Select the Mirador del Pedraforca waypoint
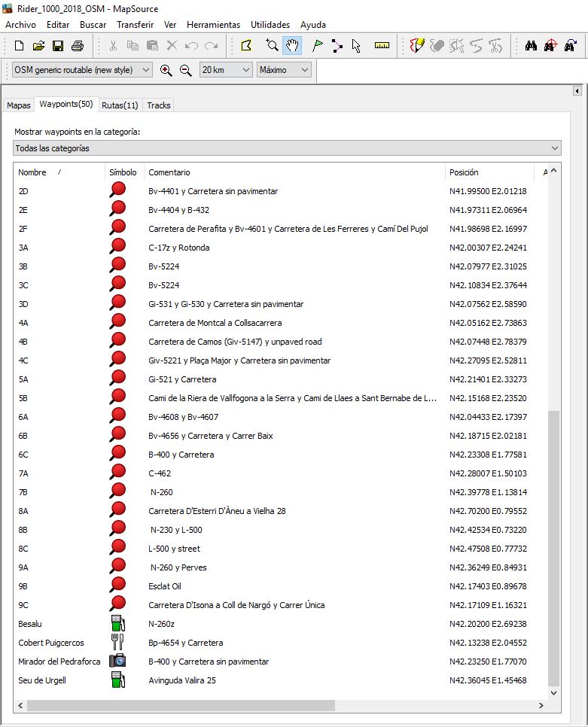 pos(281,662)
